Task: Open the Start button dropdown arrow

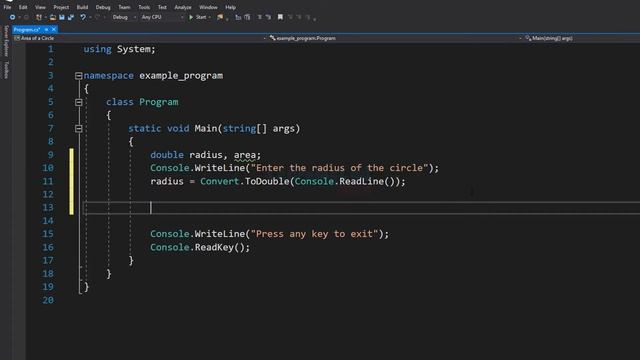Action: 210,17
